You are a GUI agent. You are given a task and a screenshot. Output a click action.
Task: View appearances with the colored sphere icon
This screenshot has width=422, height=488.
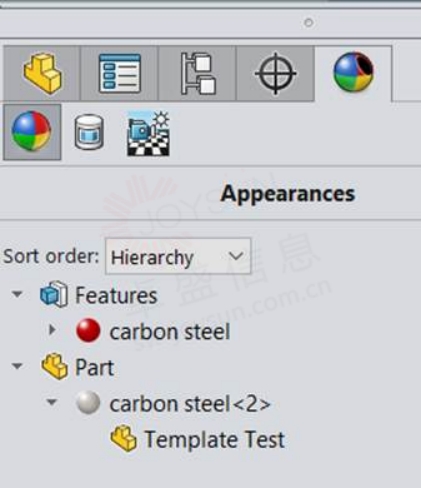(32, 132)
